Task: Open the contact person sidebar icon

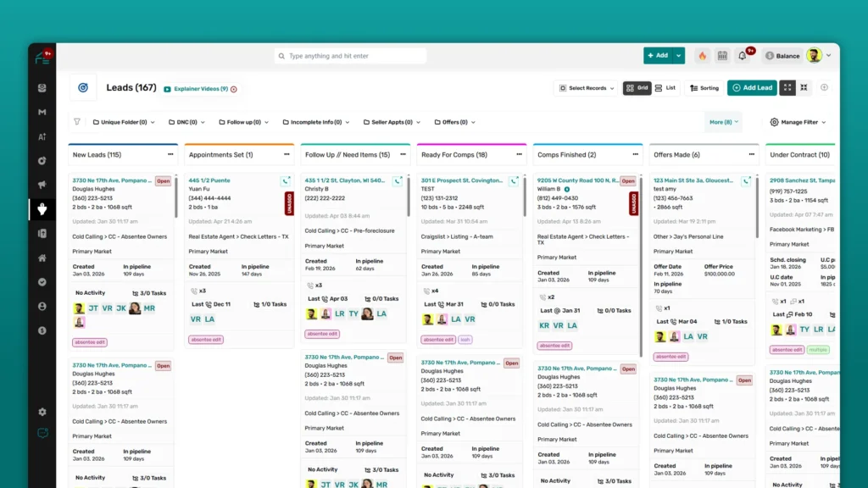Action: [x=42, y=306]
